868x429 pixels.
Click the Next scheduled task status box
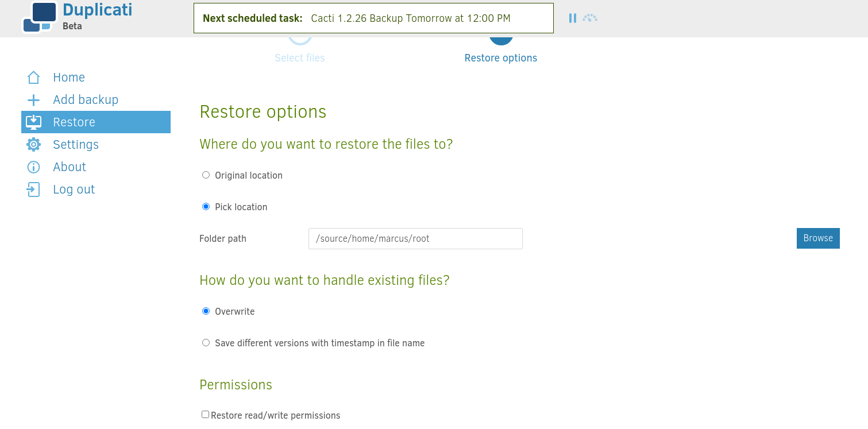click(x=373, y=18)
